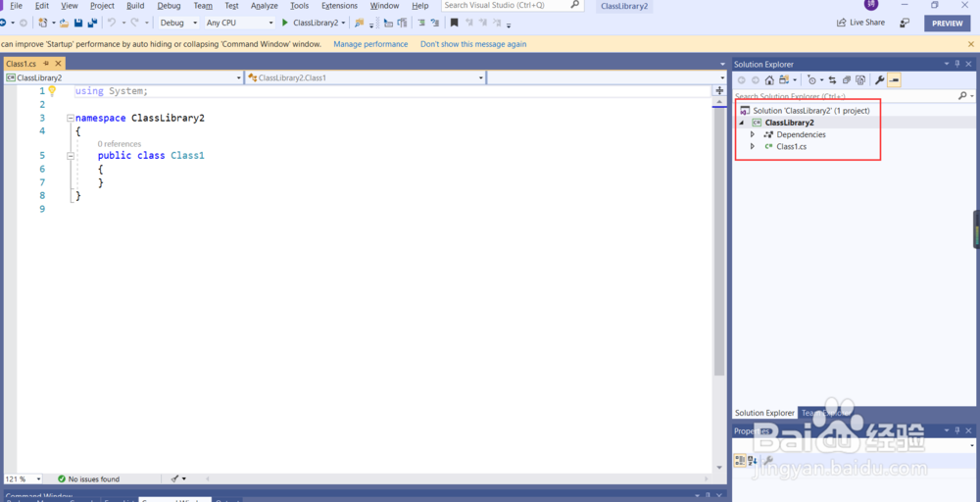Click Alphabetical sort icon in Properties panel
The image size is (980, 502).
[753, 460]
